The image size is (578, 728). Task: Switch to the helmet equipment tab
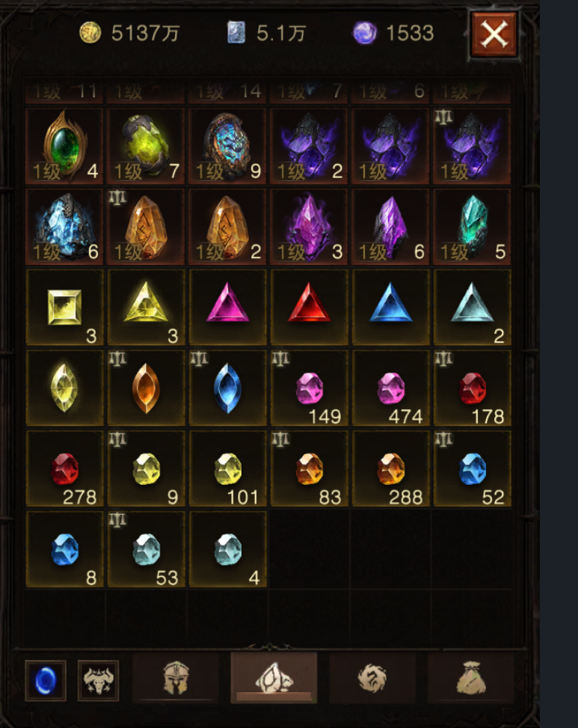pos(176,679)
